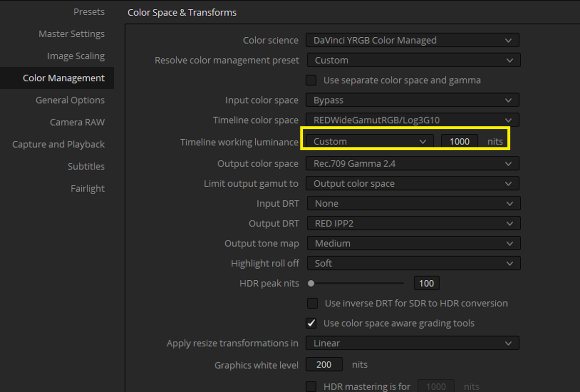580x392 pixels.
Task: Expand Resolve color management preset dropdown
Action: 413,60
